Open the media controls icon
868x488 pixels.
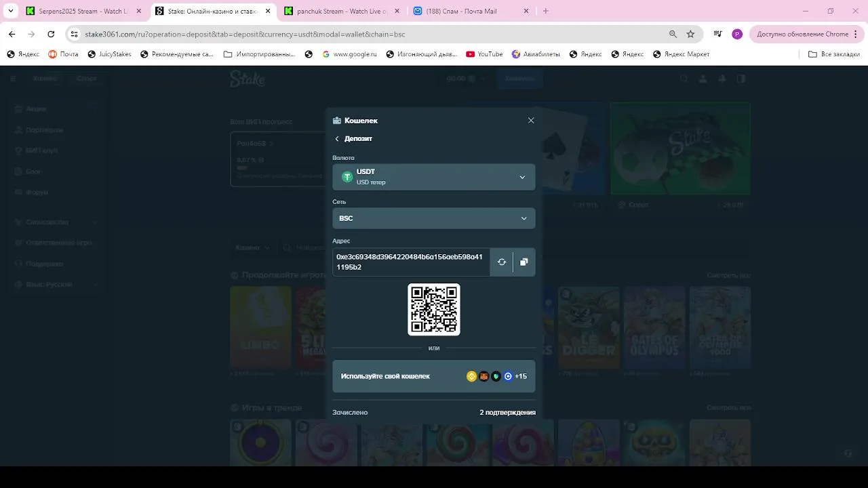(717, 34)
